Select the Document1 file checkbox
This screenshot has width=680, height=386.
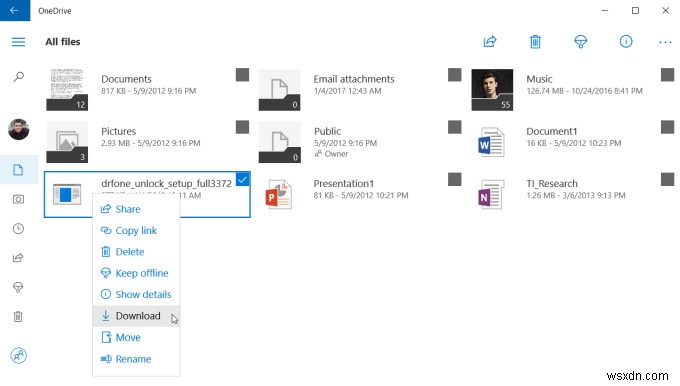[667, 127]
